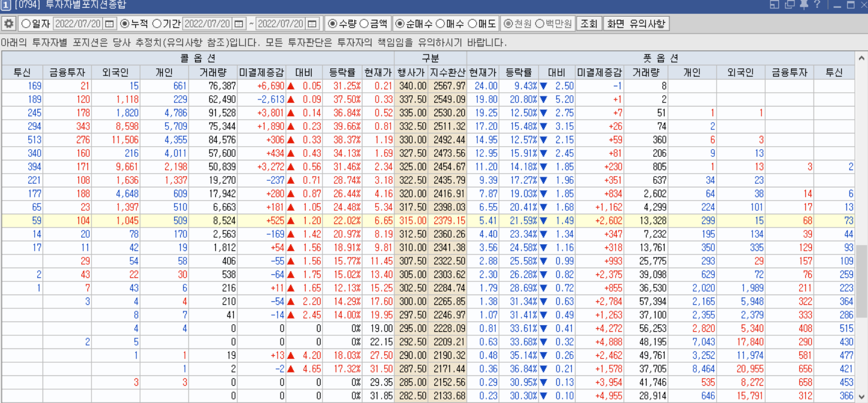Click call volume cell 91,528
Screen dimensions: 868x403
point(213,113)
